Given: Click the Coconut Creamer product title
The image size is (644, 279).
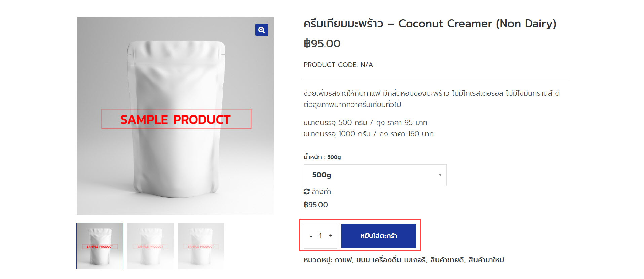Looking at the screenshot, I should point(429,24).
